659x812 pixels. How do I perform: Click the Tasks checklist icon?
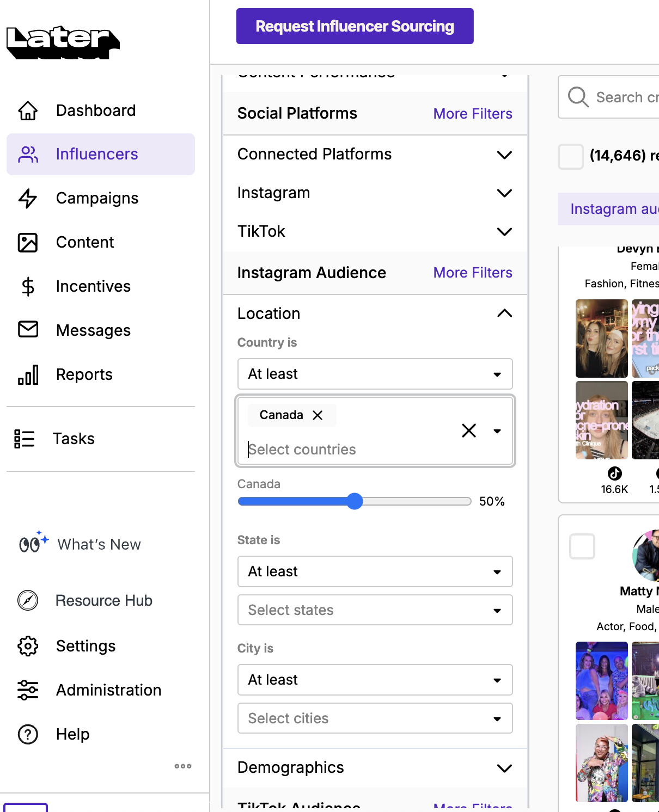25,439
